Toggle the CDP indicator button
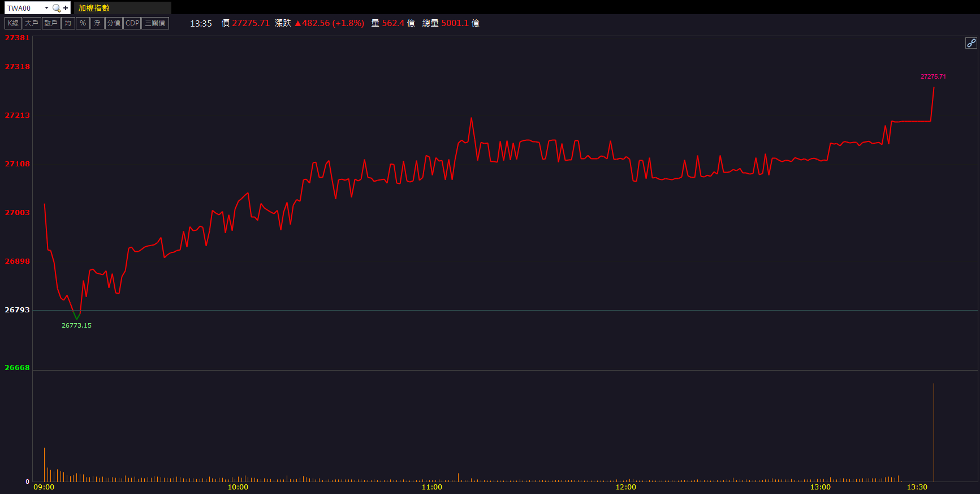The image size is (980, 494). pyautogui.click(x=132, y=23)
